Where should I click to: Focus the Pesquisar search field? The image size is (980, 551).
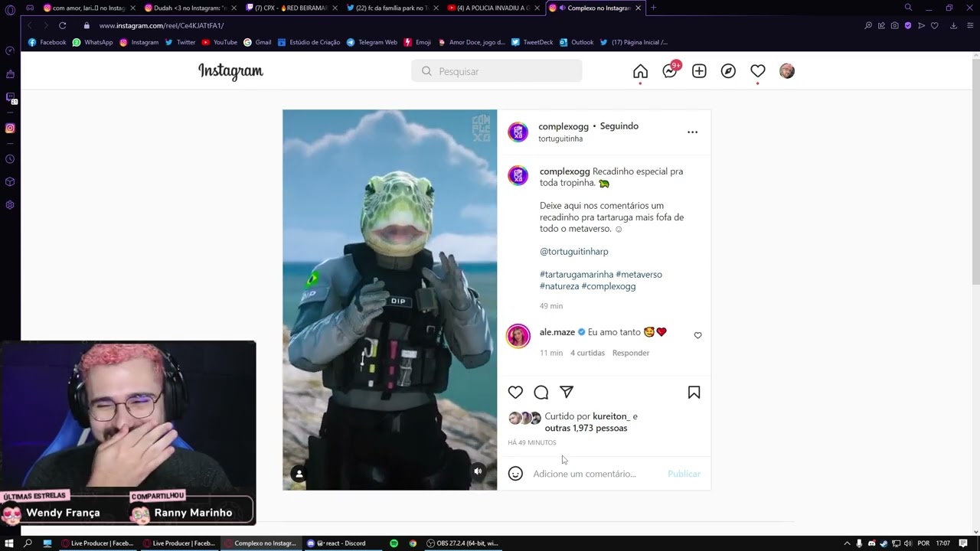tap(497, 71)
